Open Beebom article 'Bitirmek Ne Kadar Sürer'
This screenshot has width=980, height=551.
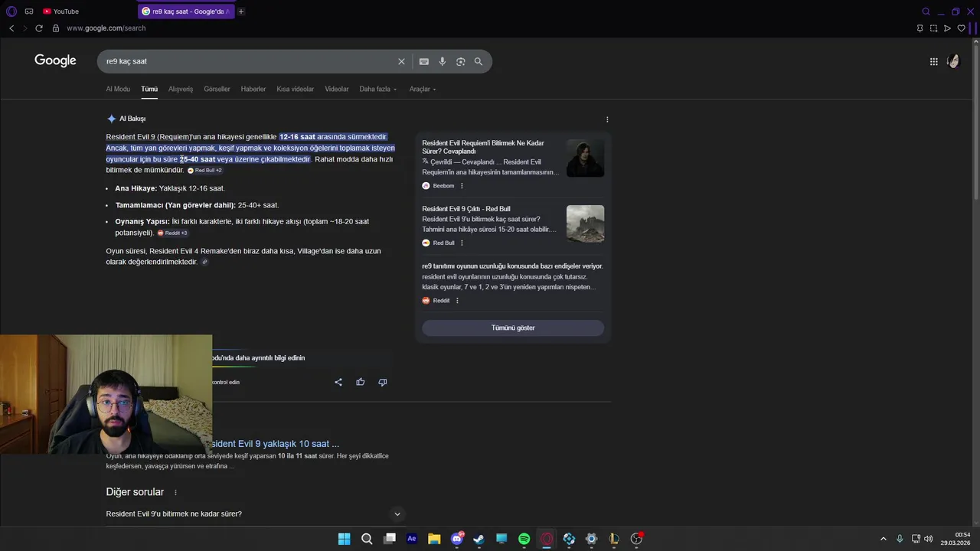[483, 147]
